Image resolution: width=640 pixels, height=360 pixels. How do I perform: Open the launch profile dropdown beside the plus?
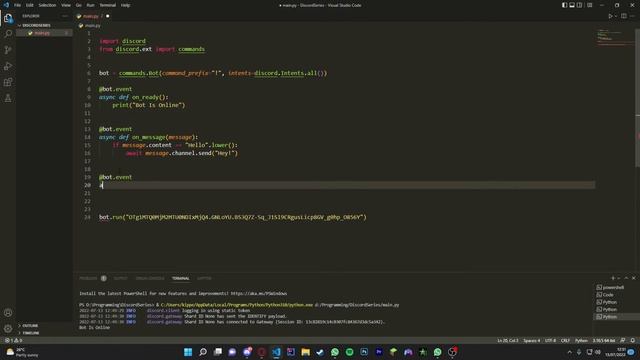[x=619, y=278]
